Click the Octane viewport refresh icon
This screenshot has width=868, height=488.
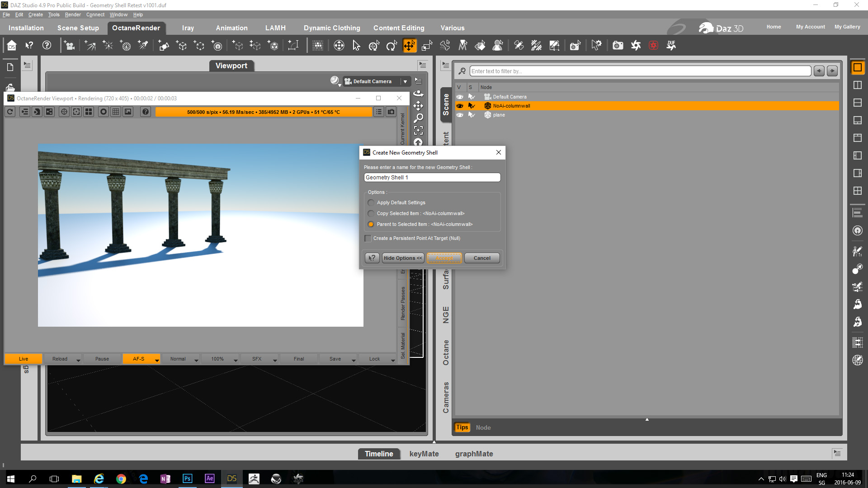tap(10, 112)
